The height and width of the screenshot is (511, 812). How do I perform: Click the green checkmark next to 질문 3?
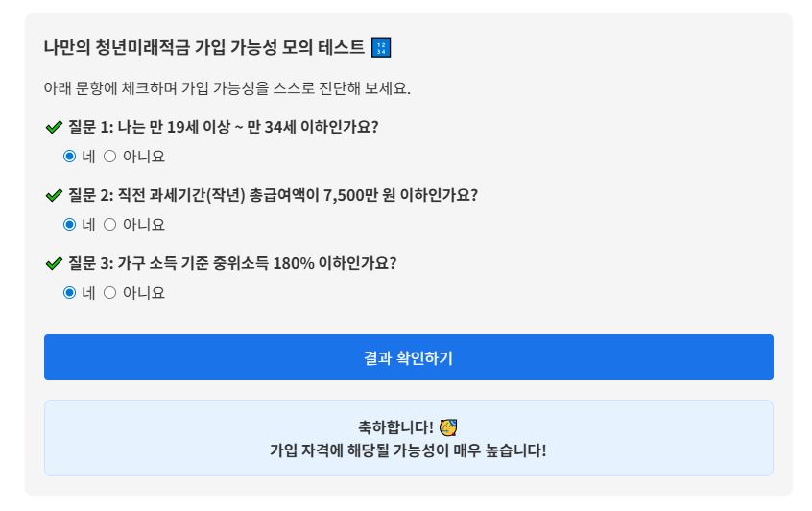tap(54, 263)
